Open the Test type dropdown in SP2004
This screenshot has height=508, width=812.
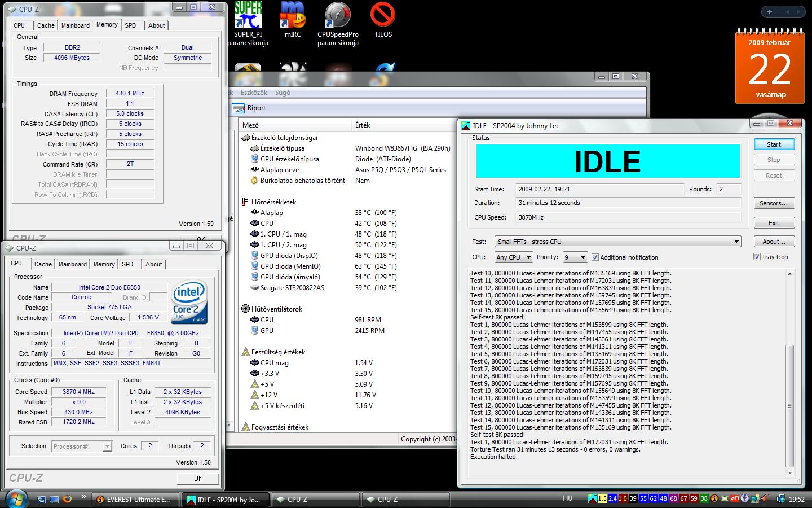[x=617, y=242]
